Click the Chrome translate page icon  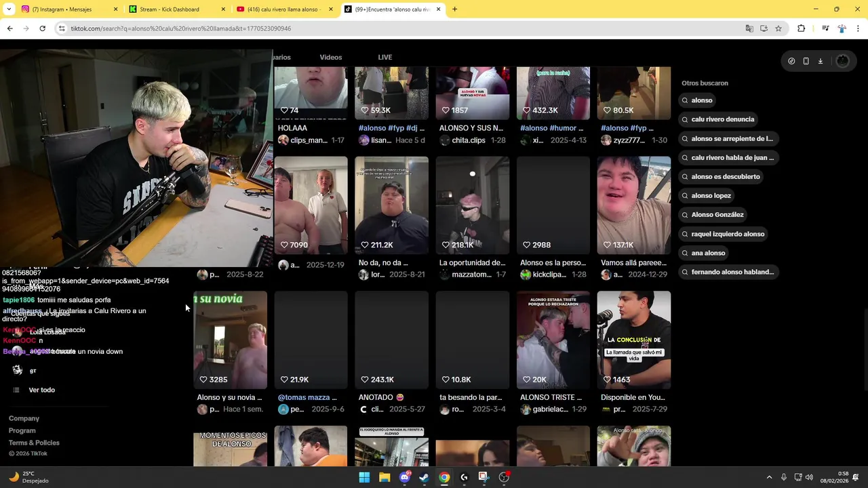point(749,28)
